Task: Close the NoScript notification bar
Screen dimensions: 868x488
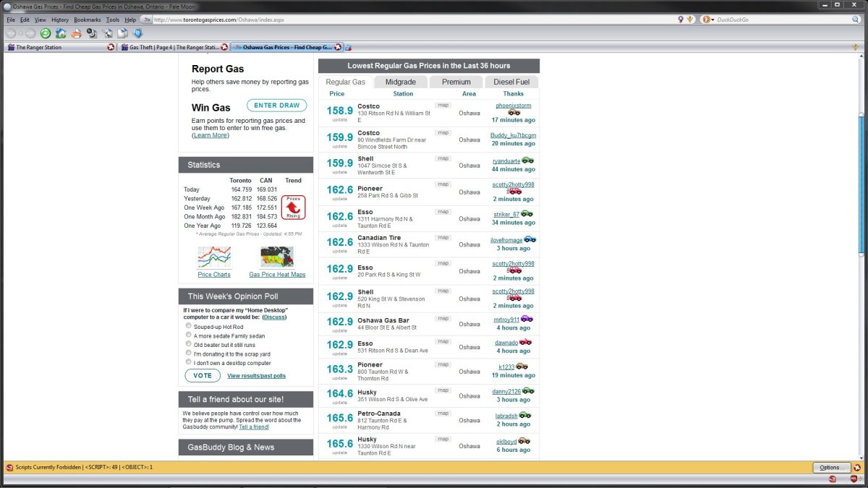Action: 857,467
